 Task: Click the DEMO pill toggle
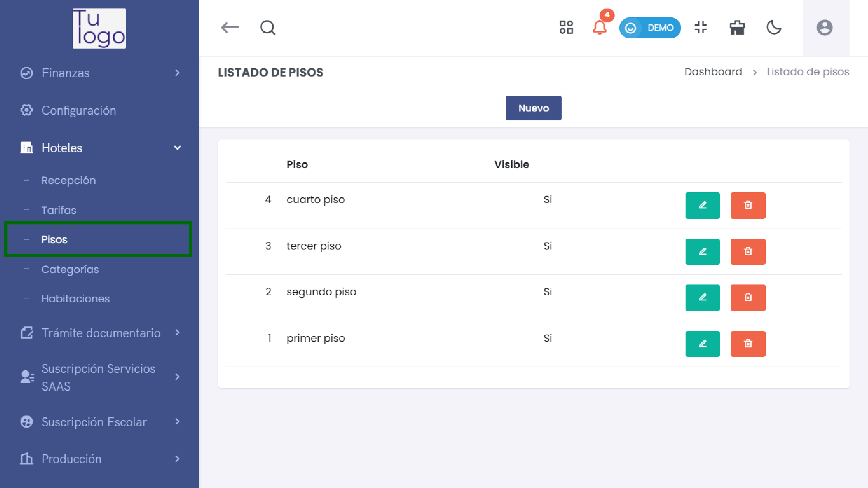(x=650, y=28)
